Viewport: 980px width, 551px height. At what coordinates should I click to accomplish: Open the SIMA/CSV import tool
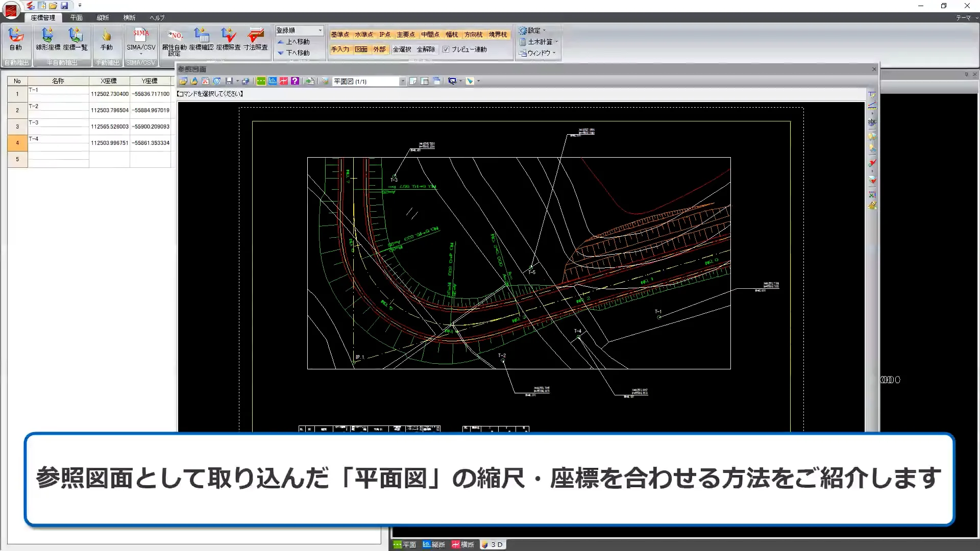pyautogui.click(x=140, y=41)
